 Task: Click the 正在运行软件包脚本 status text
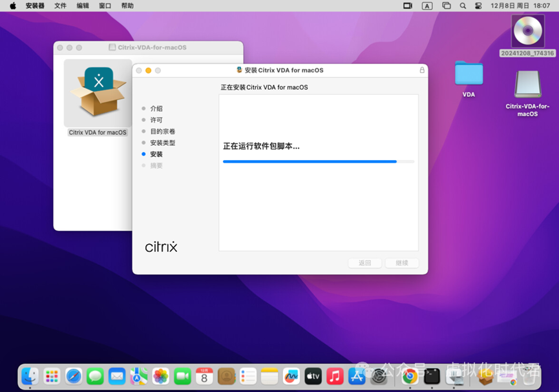coord(261,146)
